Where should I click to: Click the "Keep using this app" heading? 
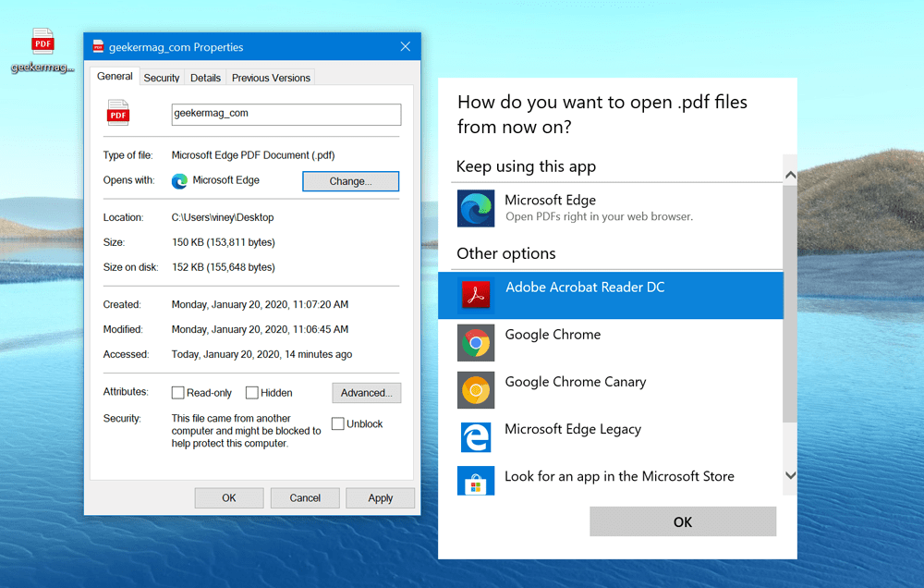pyautogui.click(x=527, y=167)
